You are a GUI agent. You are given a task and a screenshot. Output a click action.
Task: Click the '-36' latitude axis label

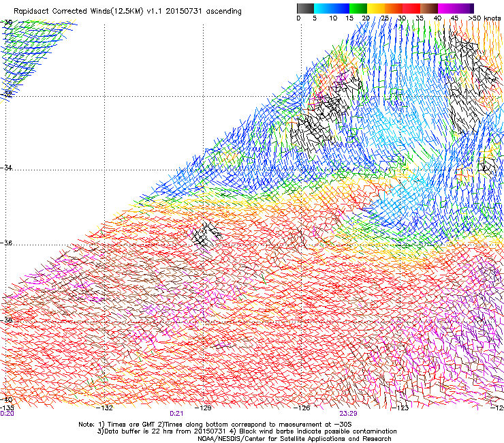tap(7, 243)
